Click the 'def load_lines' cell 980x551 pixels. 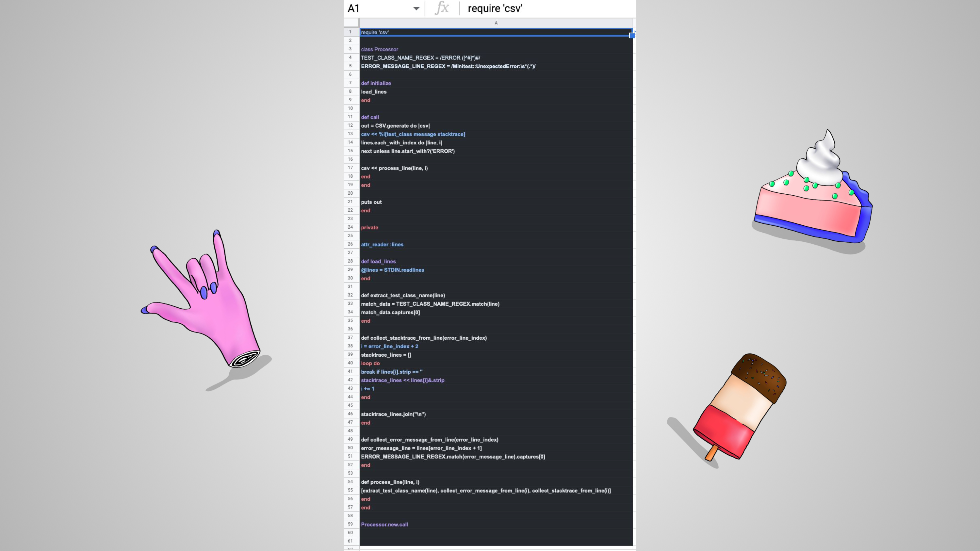tap(496, 261)
